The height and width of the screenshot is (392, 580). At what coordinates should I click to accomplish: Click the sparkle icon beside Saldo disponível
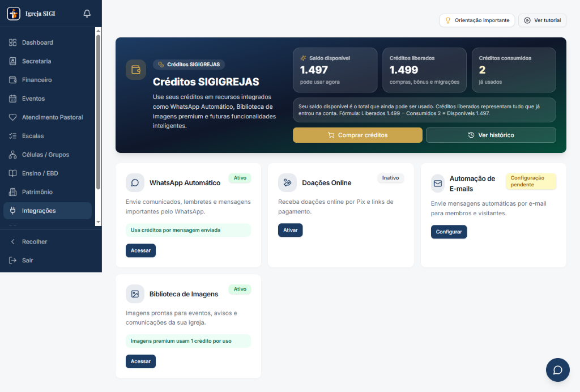(x=304, y=58)
